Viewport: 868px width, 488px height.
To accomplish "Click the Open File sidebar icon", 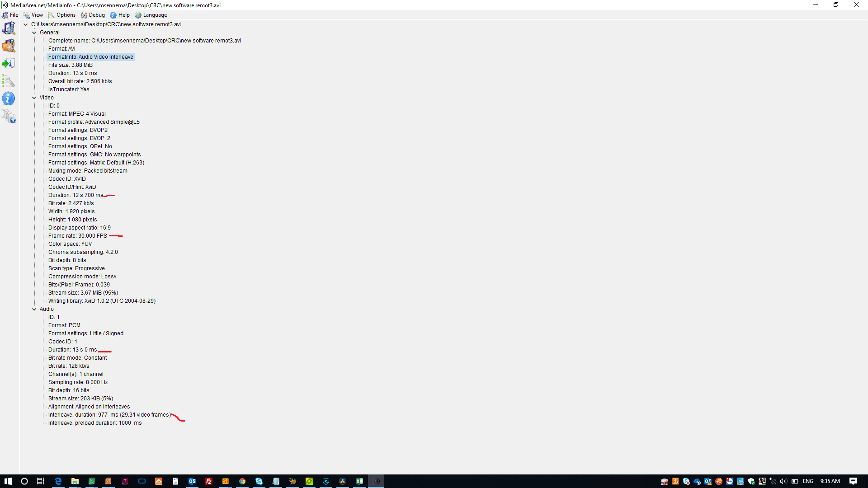I will pos(9,28).
